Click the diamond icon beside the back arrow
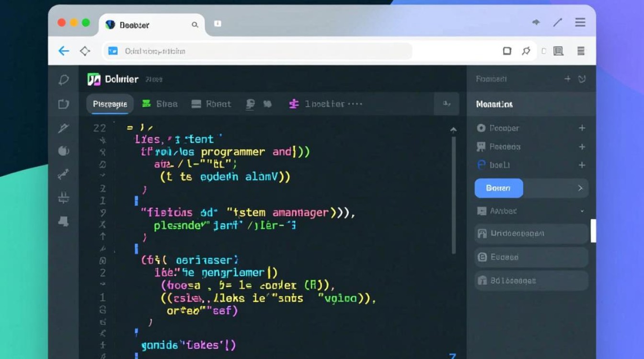644x359 pixels. [85, 51]
